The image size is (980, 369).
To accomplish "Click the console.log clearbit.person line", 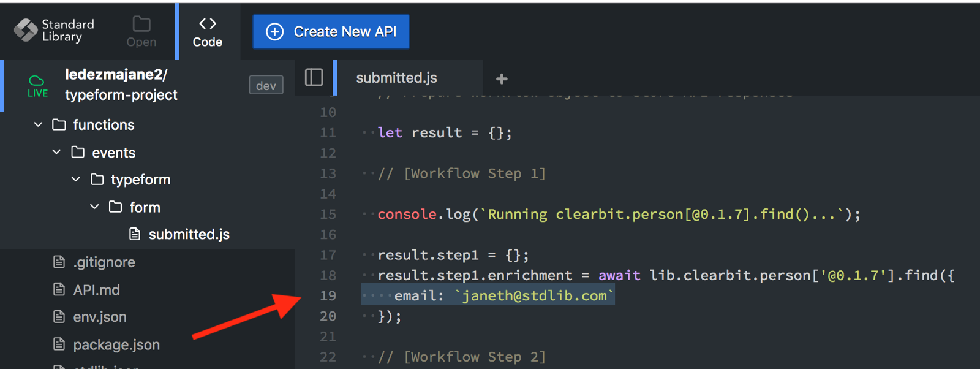I will click(619, 215).
